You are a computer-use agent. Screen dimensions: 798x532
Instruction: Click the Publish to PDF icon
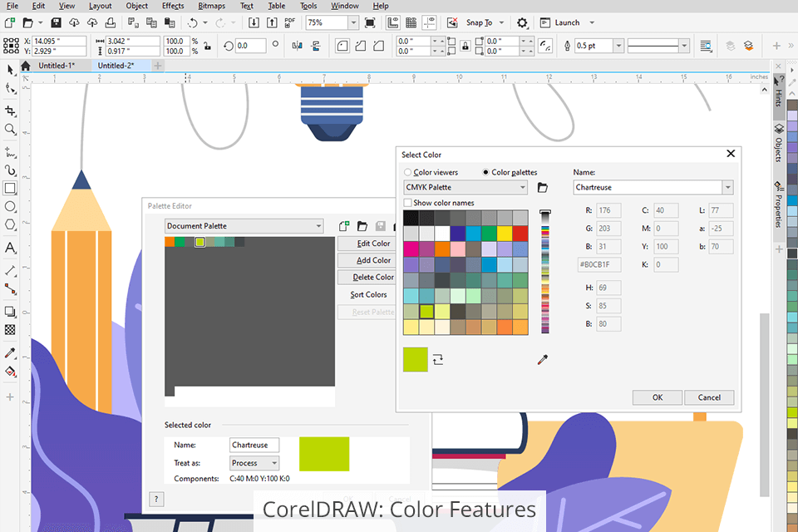tap(289, 22)
